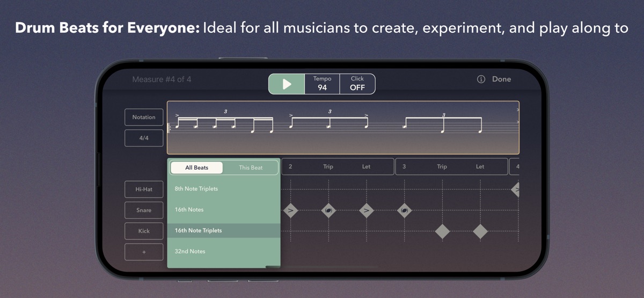Change the 4/4 time signature
Image resolution: width=644 pixels, height=298 pixels.
coord(144,138)
